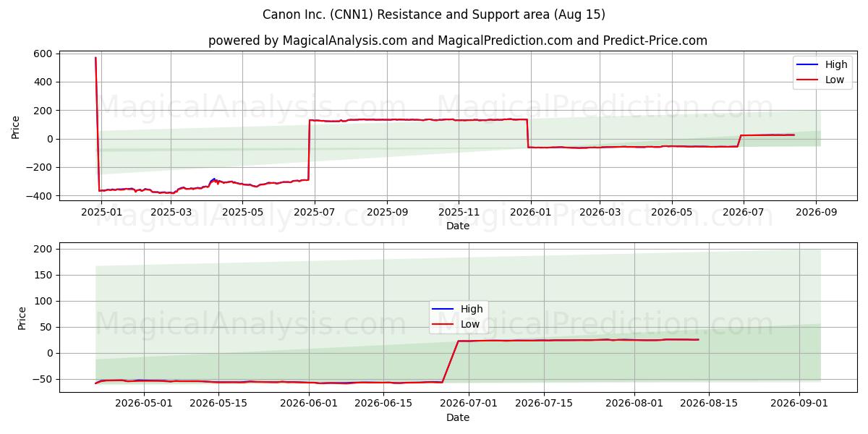
Task: Click the '−50' y-axis tick label
Action: [41, 379]
